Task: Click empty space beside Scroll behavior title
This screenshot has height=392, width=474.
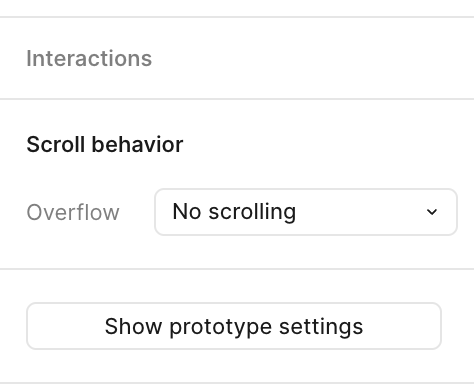Action: [328, 145]
